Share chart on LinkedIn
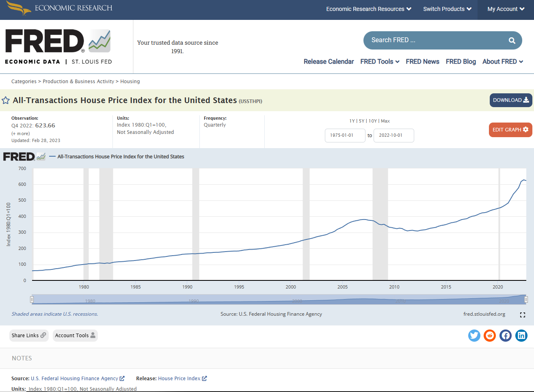 pos(521,336)
